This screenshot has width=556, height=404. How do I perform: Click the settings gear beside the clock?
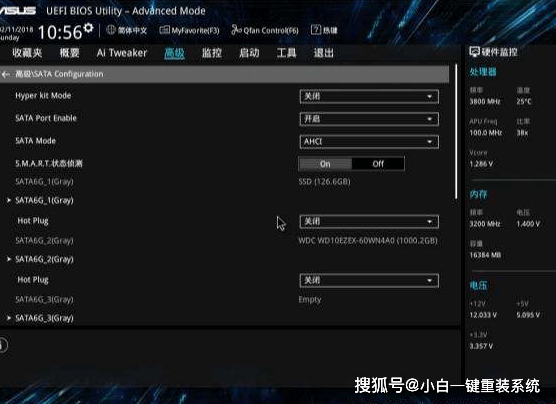tap(89, 28)
